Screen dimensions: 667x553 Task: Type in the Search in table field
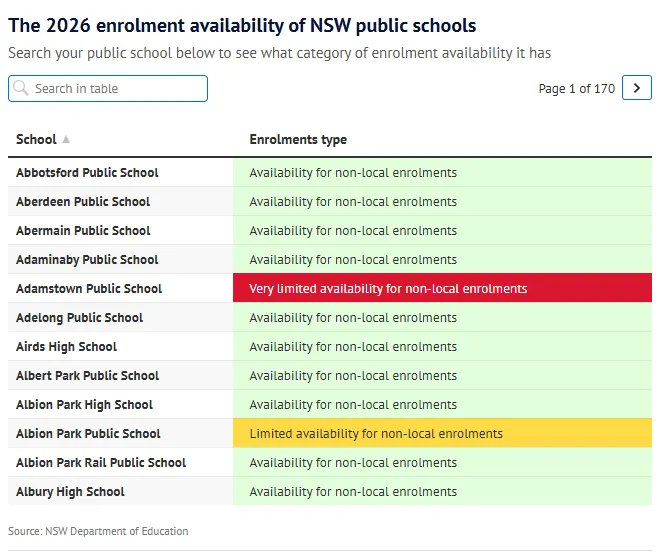click(x=115, y=89)
